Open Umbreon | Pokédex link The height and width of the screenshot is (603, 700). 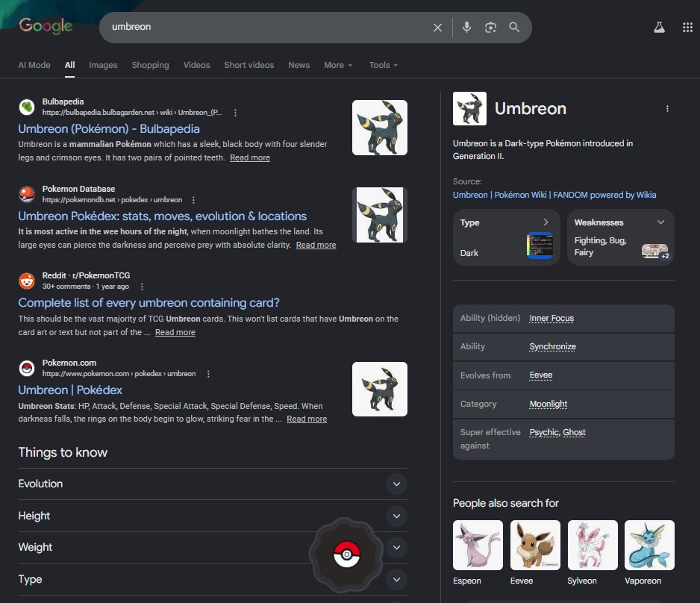point(70,390)
